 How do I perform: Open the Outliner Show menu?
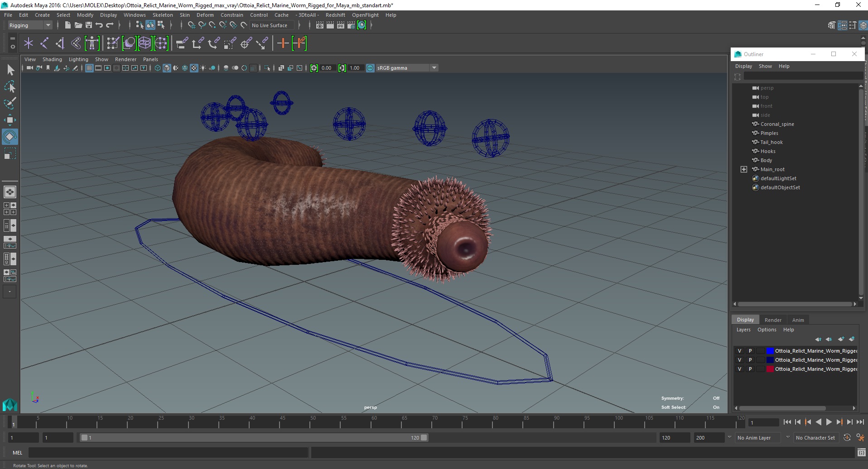[x=765, y=66]
